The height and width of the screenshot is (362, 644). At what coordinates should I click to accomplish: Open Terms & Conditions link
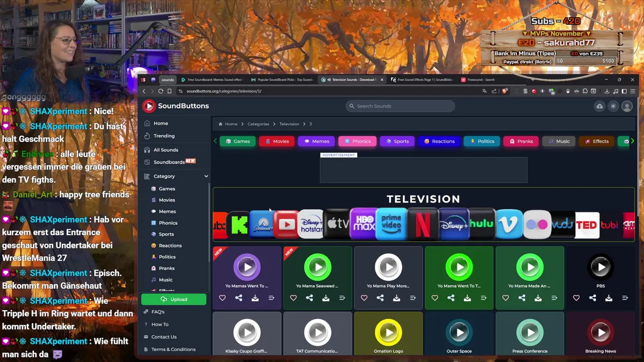[173, 349]
